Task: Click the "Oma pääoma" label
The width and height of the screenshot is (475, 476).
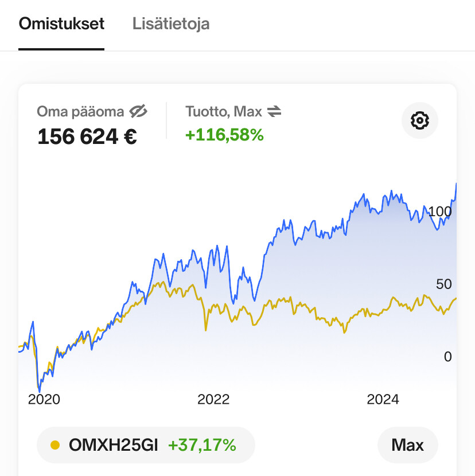Action: 80,111
